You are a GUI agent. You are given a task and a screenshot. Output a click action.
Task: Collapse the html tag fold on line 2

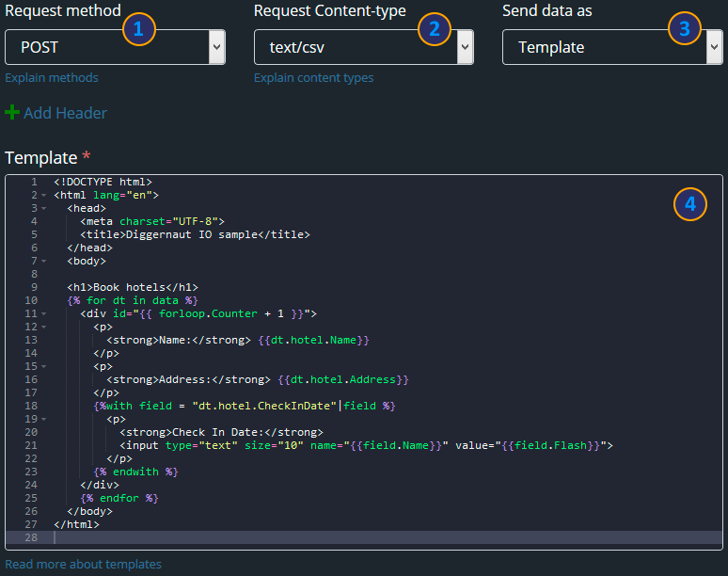pyautogui.click(x=44, y=196)
